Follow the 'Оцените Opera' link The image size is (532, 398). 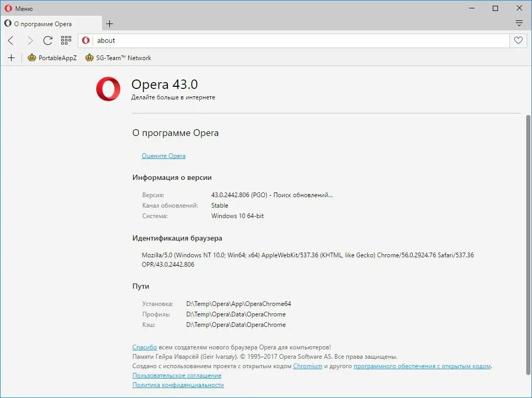(164, 156)
